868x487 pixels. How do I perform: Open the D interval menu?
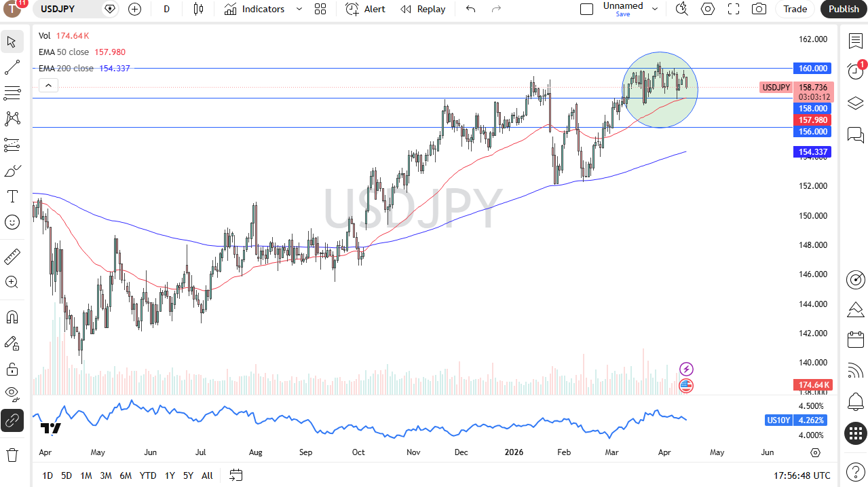click(x=166, y=9)
